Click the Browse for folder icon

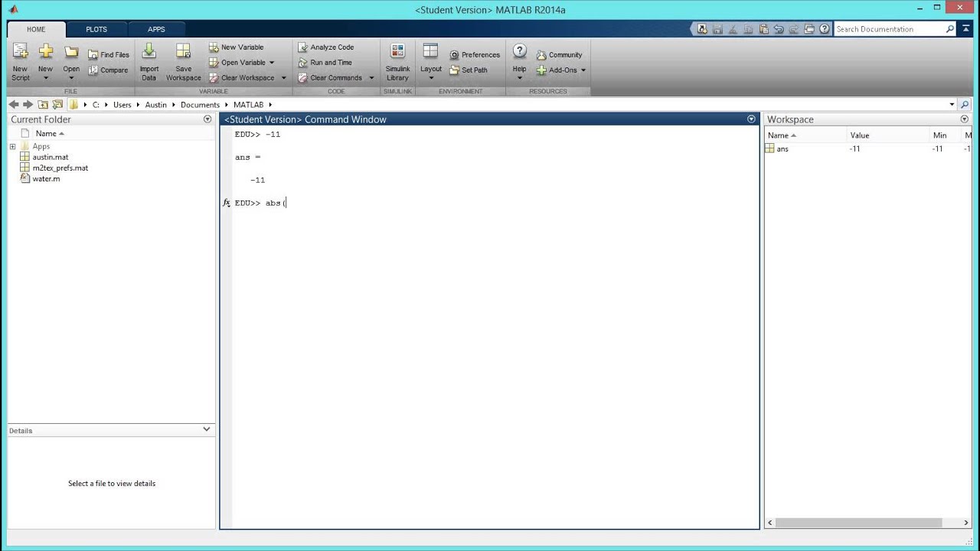tap(57, 105)
